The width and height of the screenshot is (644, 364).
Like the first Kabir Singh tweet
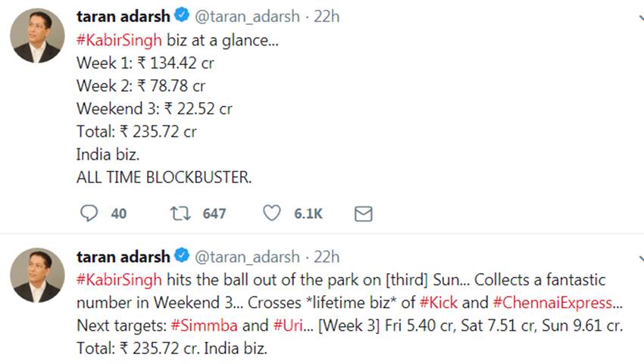[x=271, y=214]
